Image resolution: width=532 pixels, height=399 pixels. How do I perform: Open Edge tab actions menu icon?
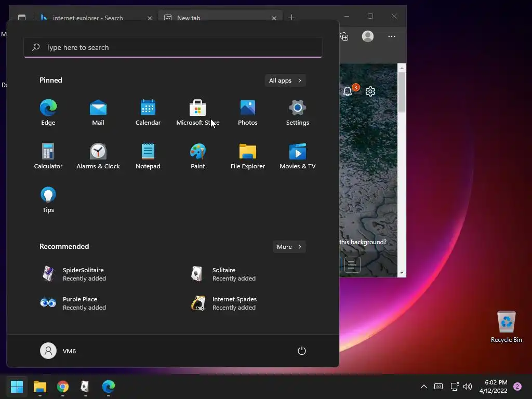pos(22,17)
